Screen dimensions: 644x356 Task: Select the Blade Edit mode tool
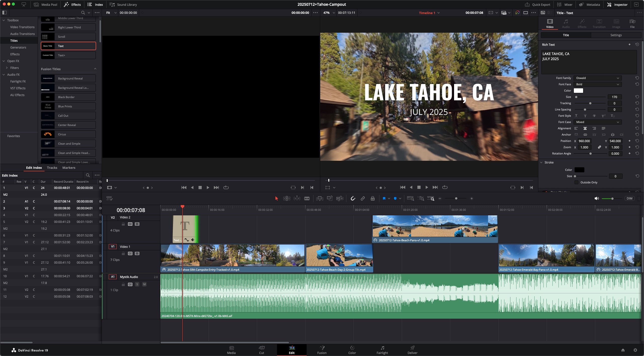tap(307, 198)
